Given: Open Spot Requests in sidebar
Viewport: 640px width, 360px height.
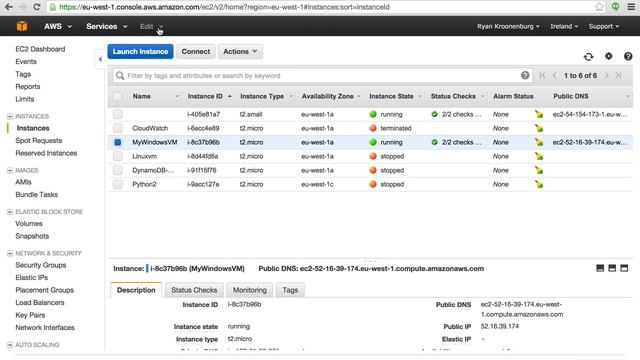Looking at the screenshot, I should tap(38, 140).
